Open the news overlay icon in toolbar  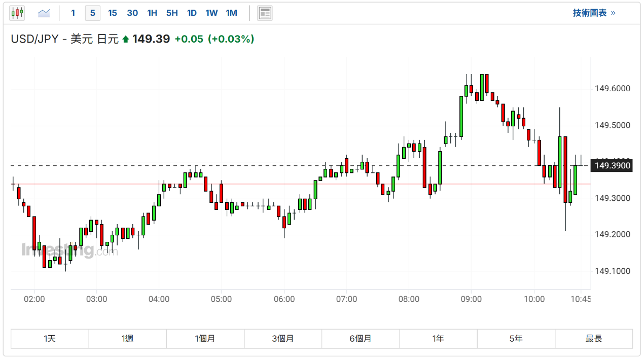coord(265,13)
